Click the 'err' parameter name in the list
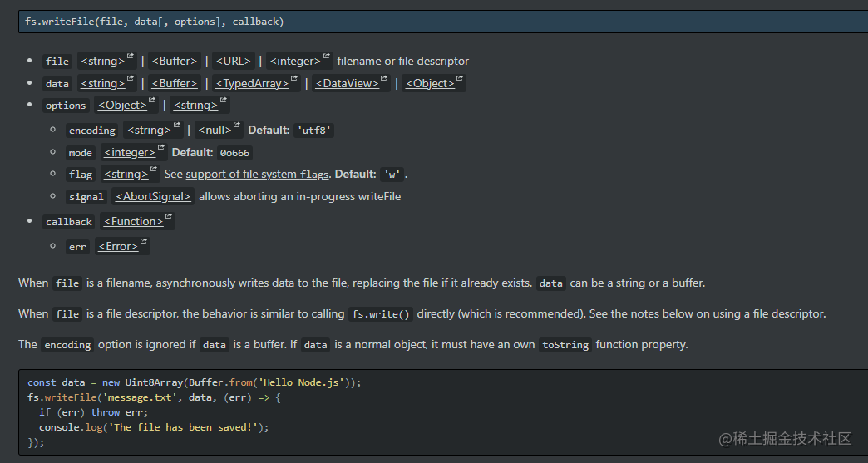The width and height of the screenshot is (868, 463). [x=77, y=247]
